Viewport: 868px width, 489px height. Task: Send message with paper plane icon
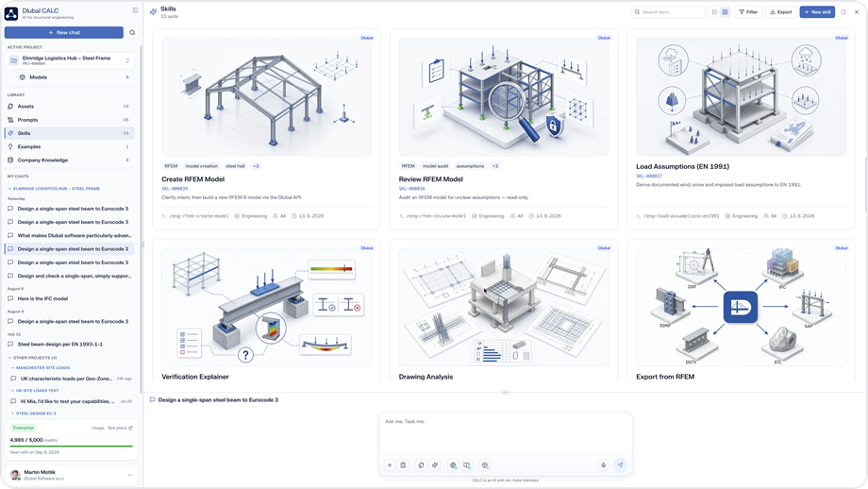click(x=621, y=465)
